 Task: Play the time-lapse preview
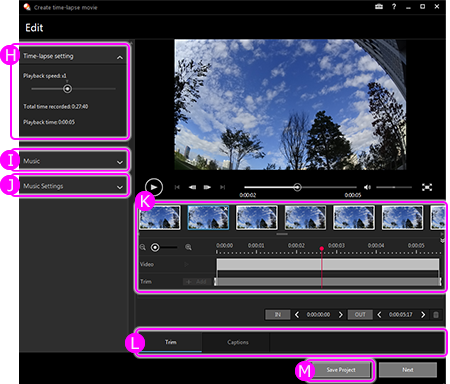(x=154, y=187)
